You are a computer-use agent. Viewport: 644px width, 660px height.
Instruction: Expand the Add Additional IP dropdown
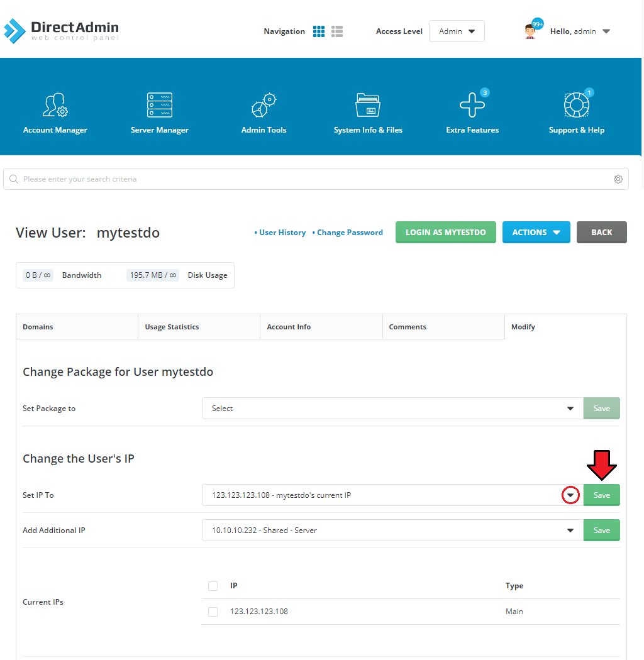pos(392,531)
